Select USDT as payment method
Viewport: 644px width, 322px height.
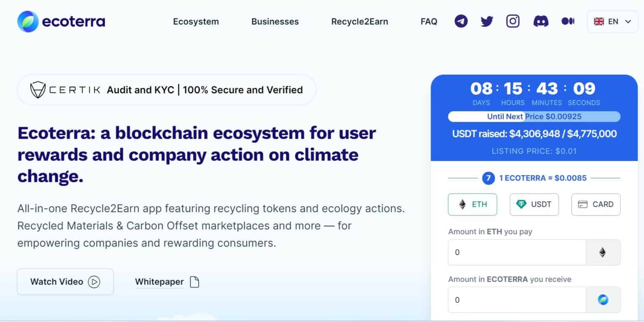point(534,204)
